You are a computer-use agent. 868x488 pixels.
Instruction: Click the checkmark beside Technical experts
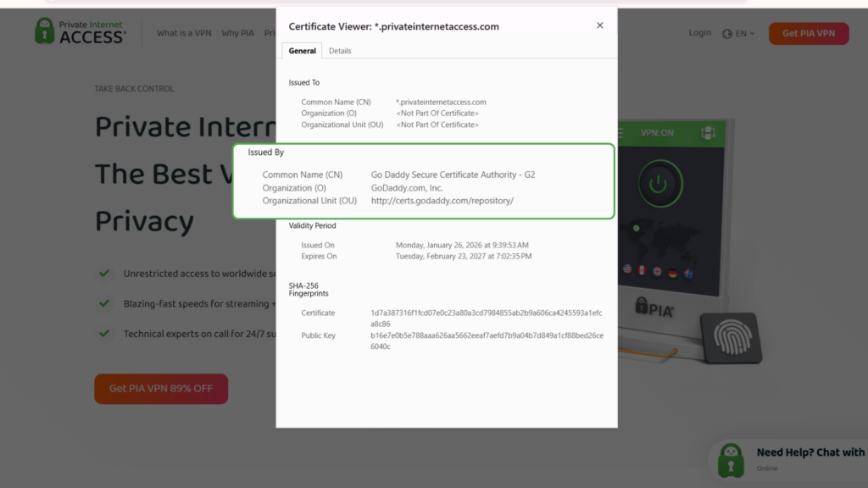(104, 334)
